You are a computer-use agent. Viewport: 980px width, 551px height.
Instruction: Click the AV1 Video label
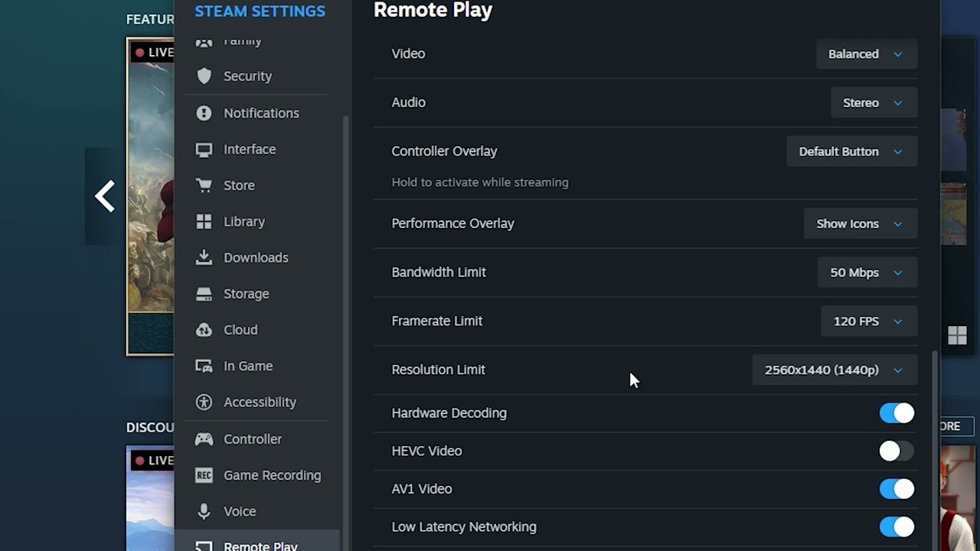[421, 489]
